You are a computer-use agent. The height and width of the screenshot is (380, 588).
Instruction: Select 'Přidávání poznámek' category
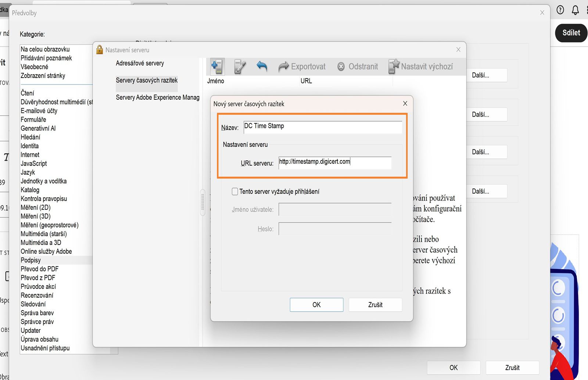[x=46, y=58]
